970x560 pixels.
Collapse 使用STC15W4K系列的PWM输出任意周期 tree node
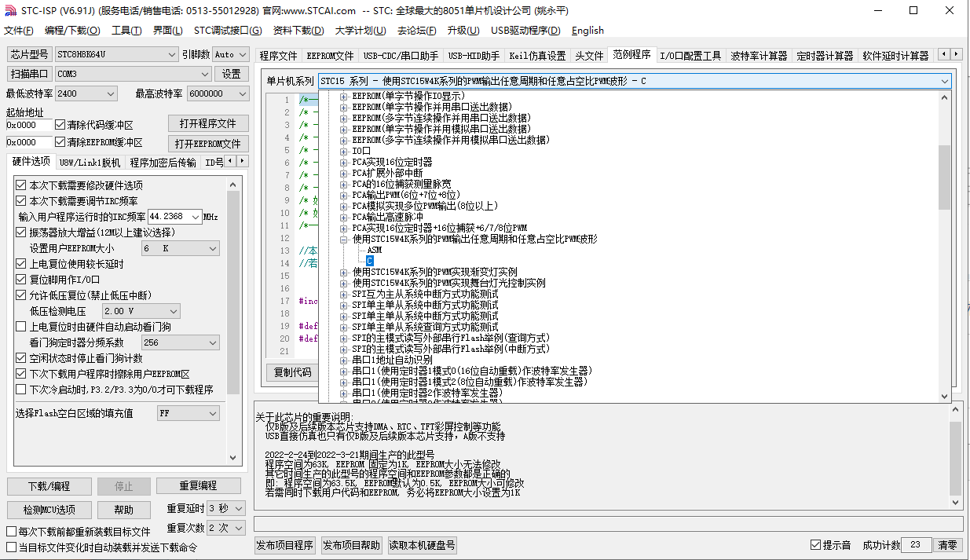pos(343,239)
